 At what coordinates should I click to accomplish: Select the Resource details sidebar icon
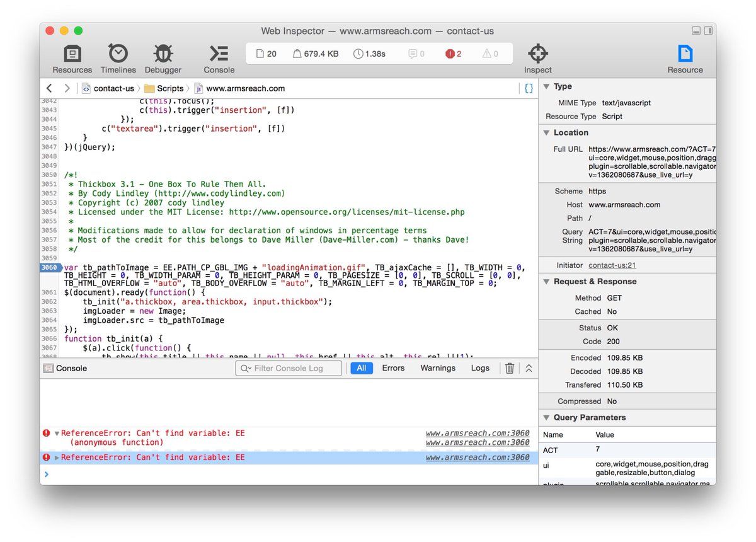pyautogui.click(x=685, y=59)
